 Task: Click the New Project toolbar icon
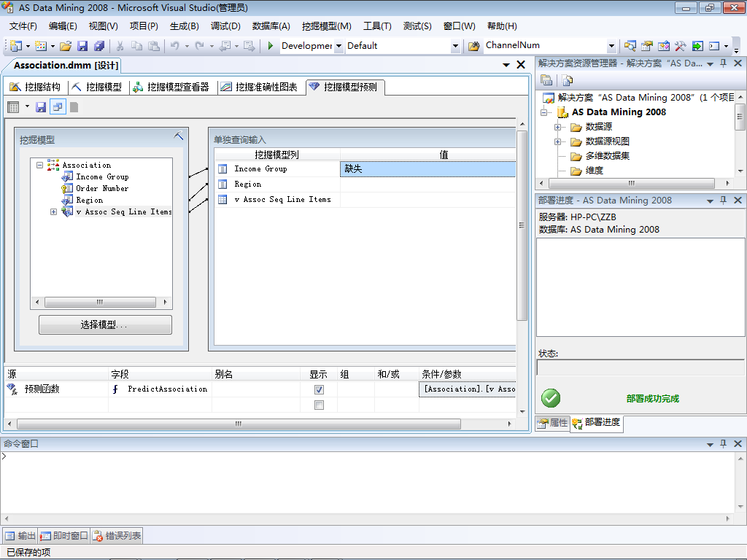pos(16,46)
